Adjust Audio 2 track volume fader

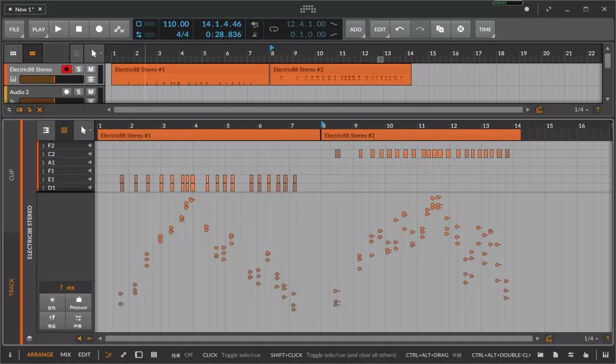click(x=51, y=101)
